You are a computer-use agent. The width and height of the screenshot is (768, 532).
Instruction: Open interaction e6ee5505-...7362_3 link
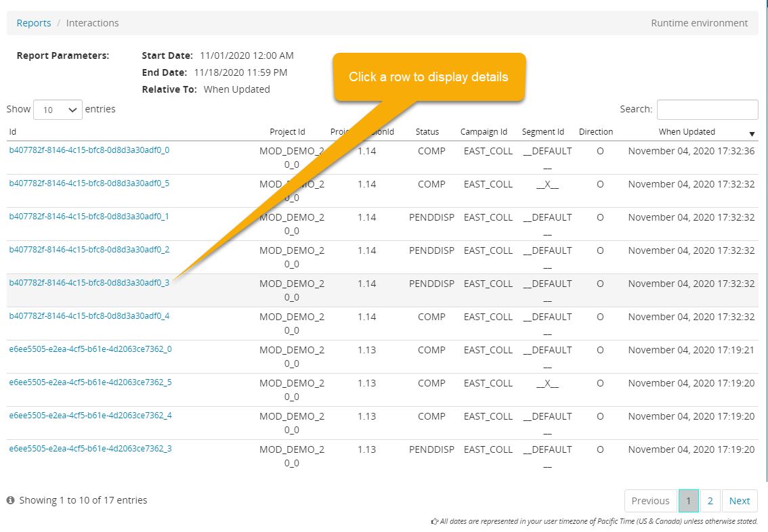pyautogui.click(x=90, y=449)
